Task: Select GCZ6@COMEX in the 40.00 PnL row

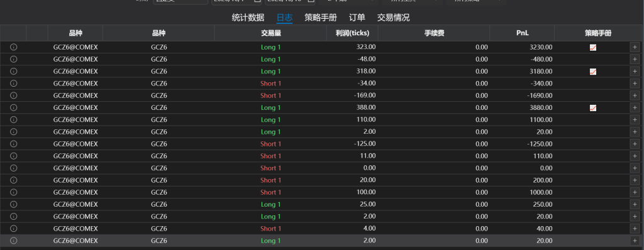Action: [75, 229]
